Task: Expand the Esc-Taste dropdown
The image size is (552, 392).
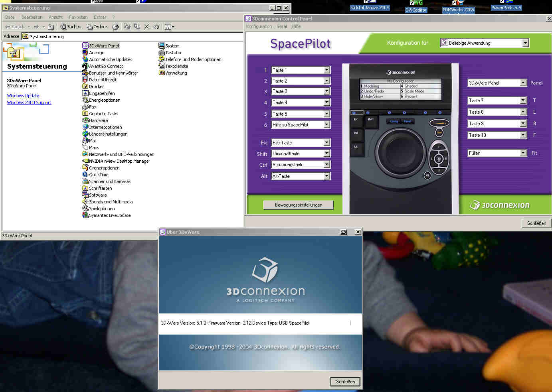Action: tap(326, 143)
